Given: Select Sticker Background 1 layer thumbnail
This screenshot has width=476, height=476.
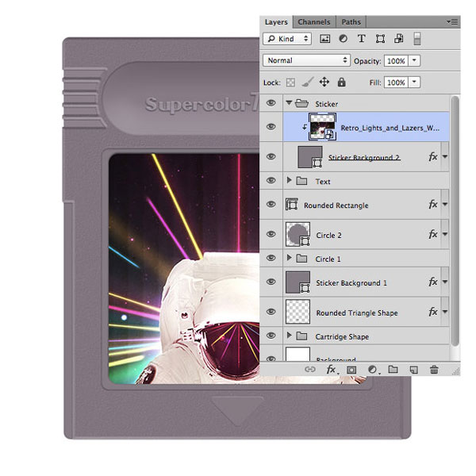Looking at the screenshot, I should tap(297, 282).
